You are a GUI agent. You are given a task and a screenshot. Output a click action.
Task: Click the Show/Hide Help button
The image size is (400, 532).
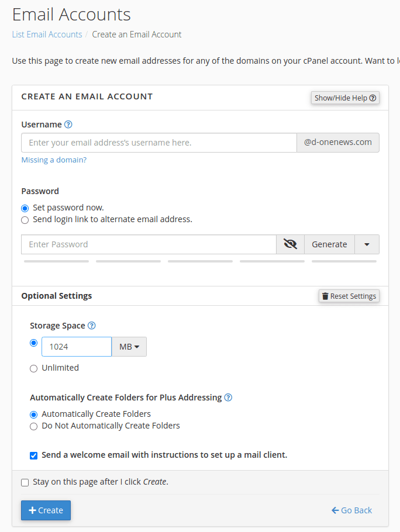[x=345, y=98]
